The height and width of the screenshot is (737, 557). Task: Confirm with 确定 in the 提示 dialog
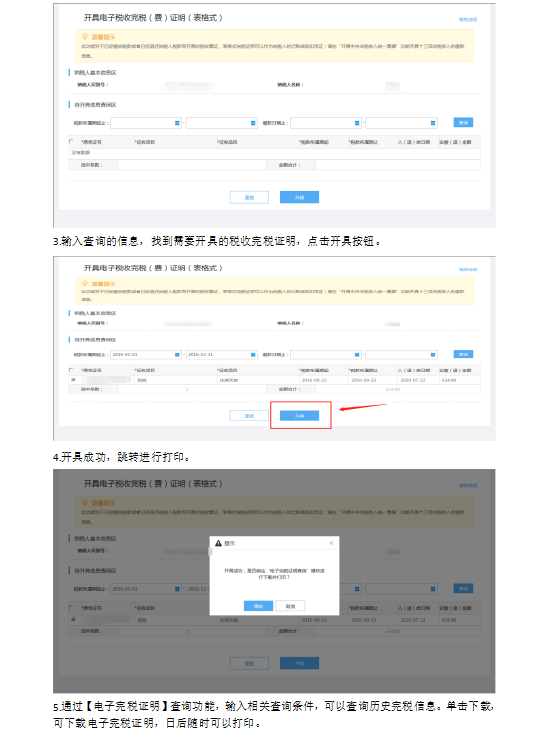pyautogui.click(x=259, y=606)
